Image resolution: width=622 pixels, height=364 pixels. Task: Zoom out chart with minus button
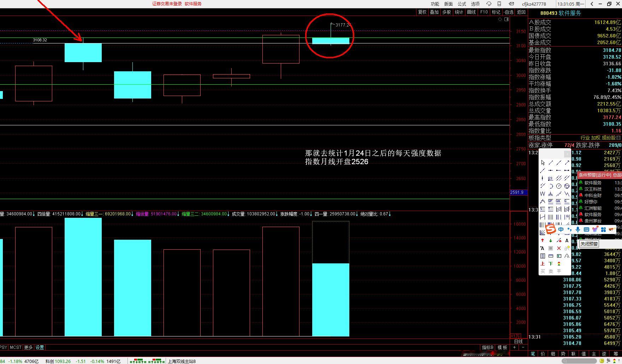point(523,347)
